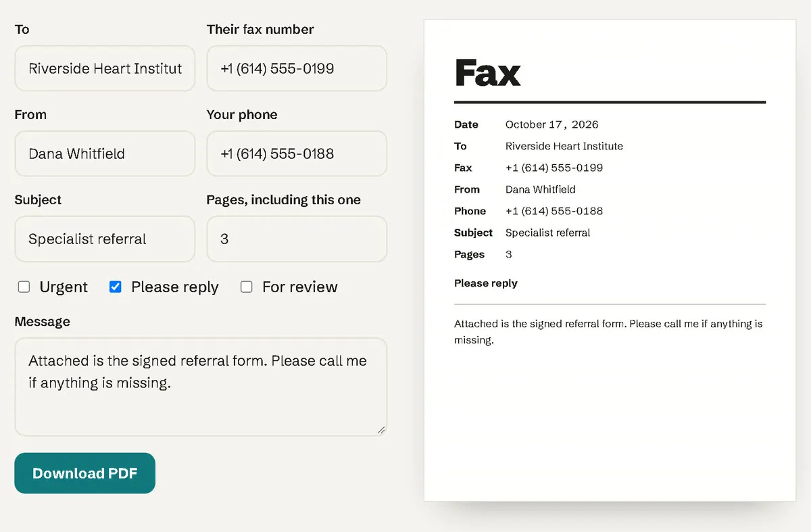The image size is (811, 532).
Task: Download the fax as PDF
Action: [x=84, y=473]
